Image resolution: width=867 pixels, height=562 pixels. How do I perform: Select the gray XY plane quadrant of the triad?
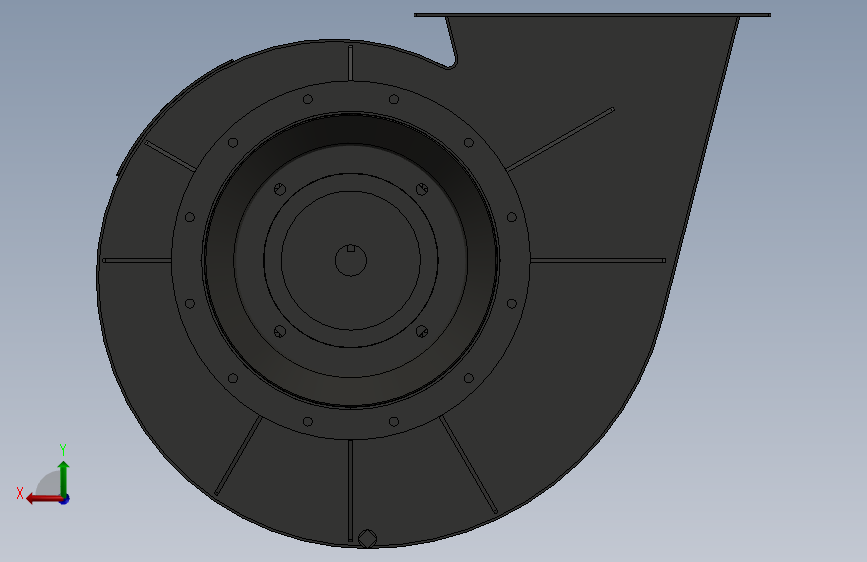pyautogui.click(x=49, y=484)
